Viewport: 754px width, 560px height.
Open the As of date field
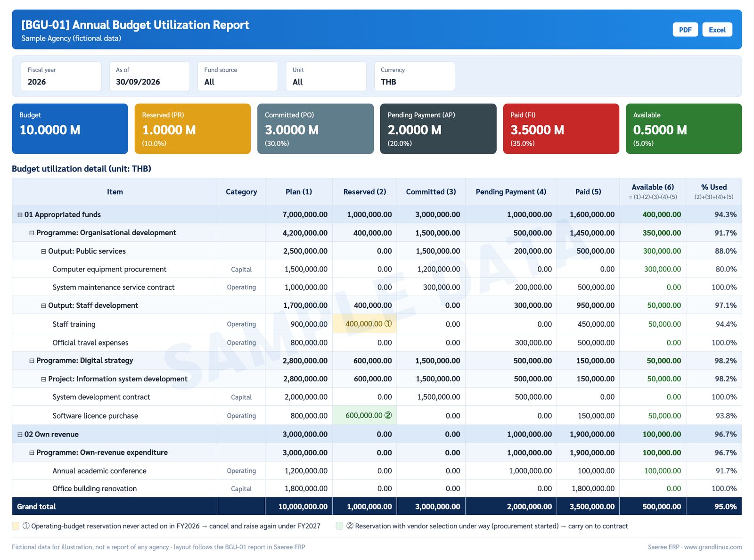click(149, 76)
